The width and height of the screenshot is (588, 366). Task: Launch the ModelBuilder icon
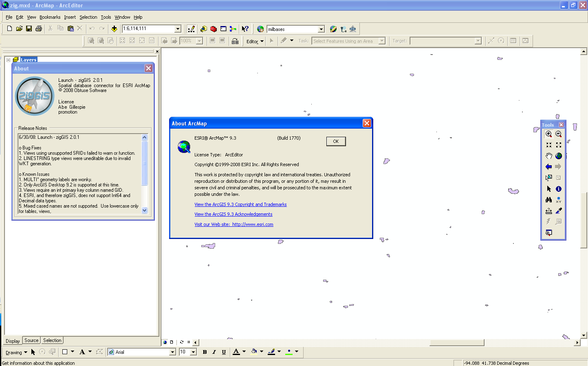[233, 29]
